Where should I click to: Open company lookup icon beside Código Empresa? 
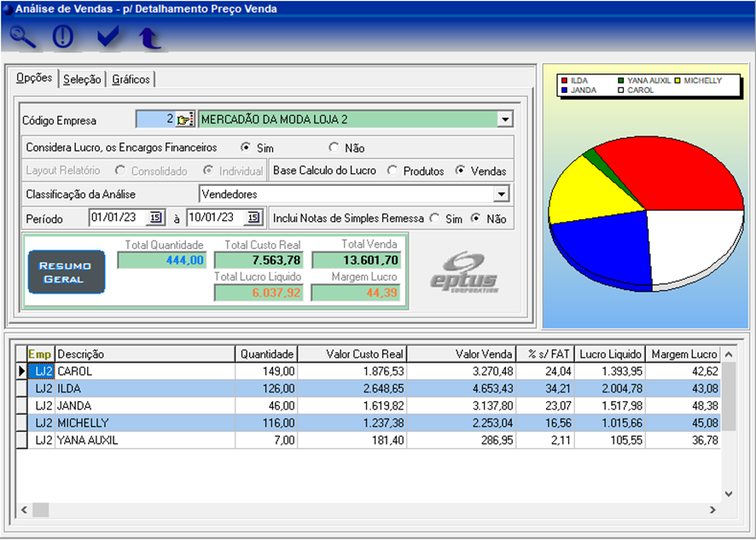(x=185, y=119)
